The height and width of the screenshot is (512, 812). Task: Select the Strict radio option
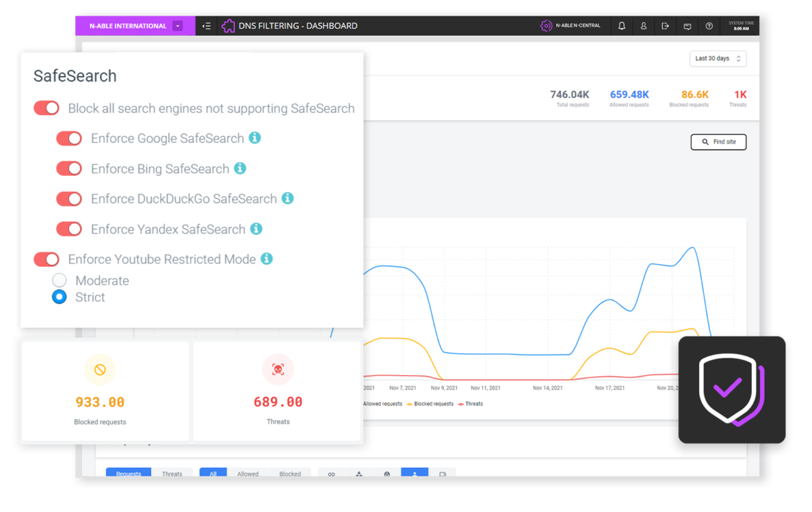(60, 297)
